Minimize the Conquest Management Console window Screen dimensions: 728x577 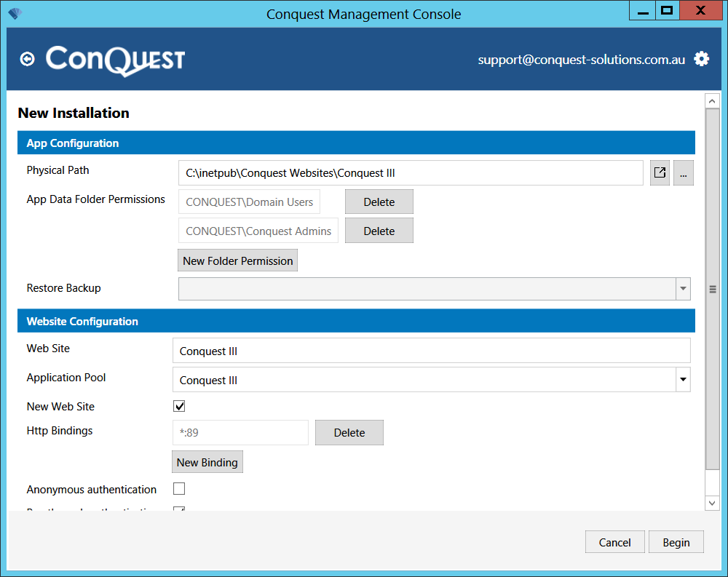click(643, 11)
